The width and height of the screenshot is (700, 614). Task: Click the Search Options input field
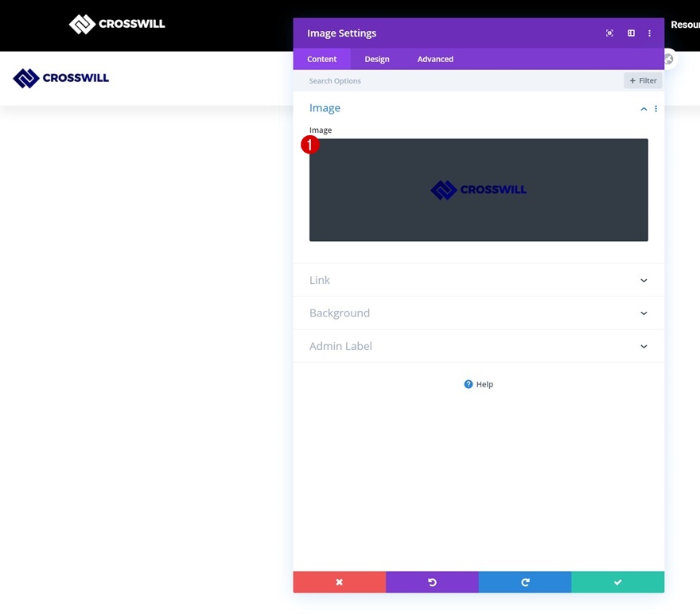tap(398, 80)
